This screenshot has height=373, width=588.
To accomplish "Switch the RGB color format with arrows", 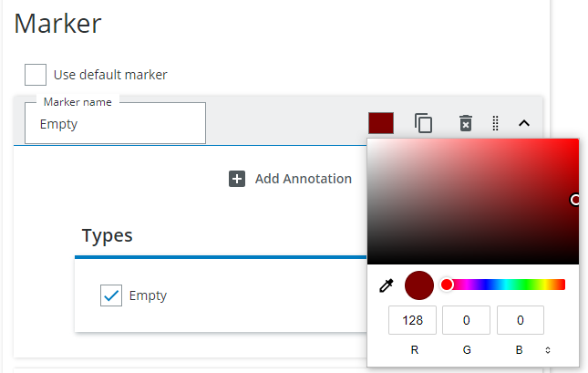I will 547,349.
